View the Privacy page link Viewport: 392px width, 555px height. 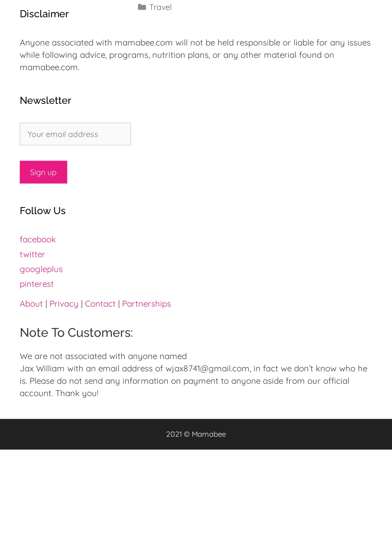coord(64,304)
